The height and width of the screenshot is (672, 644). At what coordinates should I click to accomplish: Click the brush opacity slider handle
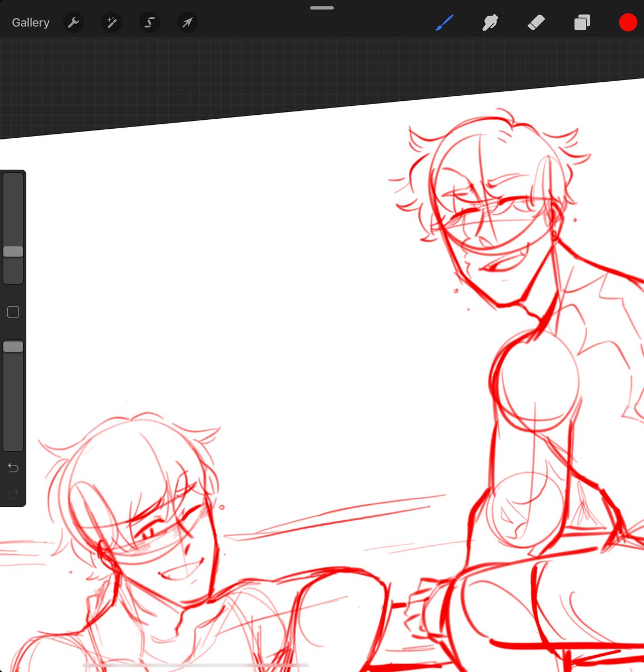click(x=13, y=347)
